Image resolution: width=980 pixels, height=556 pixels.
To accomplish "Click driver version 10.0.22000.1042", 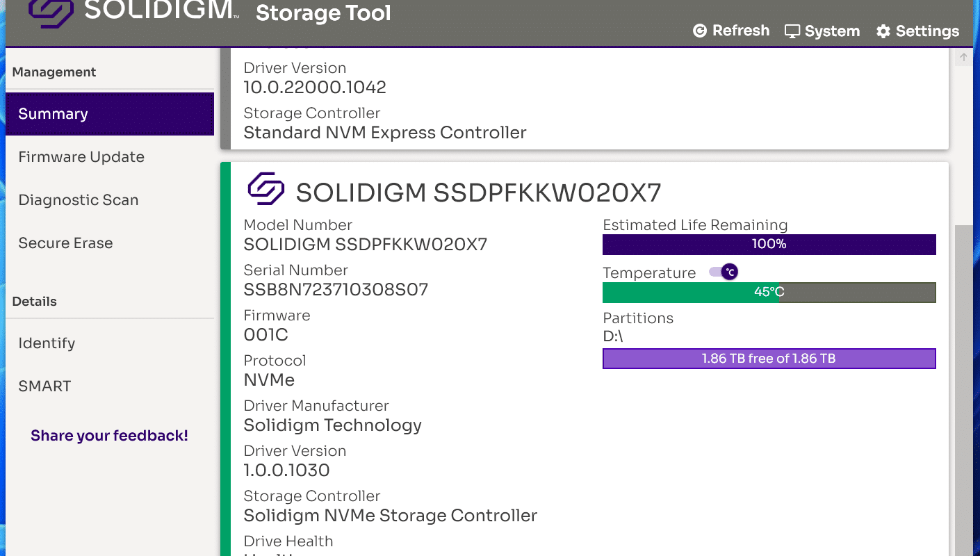I will point(315,88).
